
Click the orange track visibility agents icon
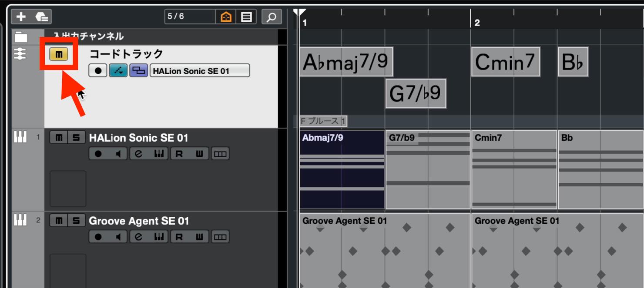[x=226, y=17]
